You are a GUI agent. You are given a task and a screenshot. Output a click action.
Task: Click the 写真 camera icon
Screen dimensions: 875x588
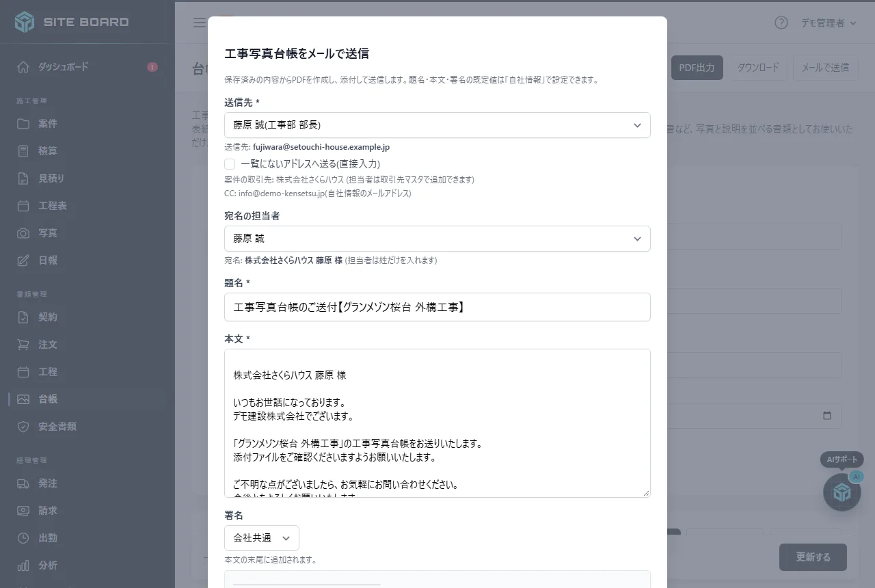pos(23,233)
